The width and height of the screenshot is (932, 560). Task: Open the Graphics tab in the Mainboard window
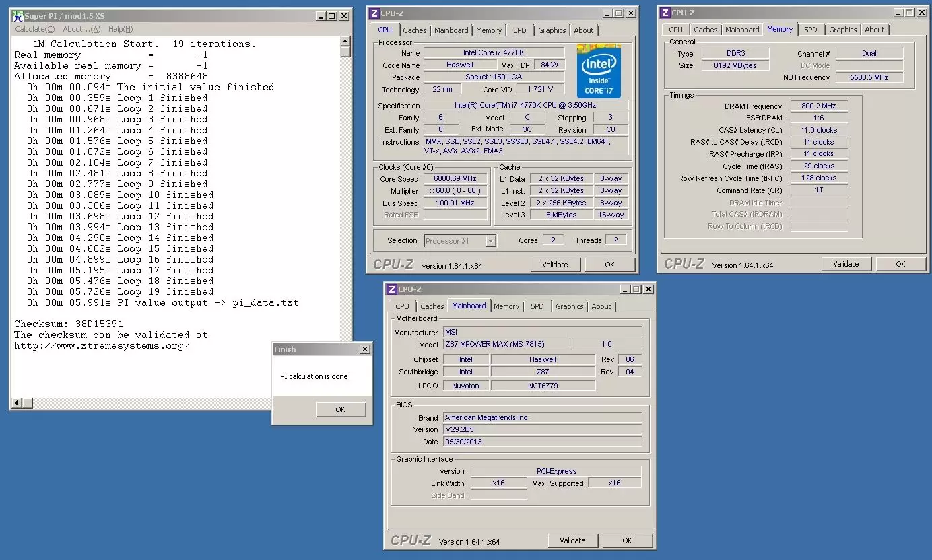coord(569,306)
